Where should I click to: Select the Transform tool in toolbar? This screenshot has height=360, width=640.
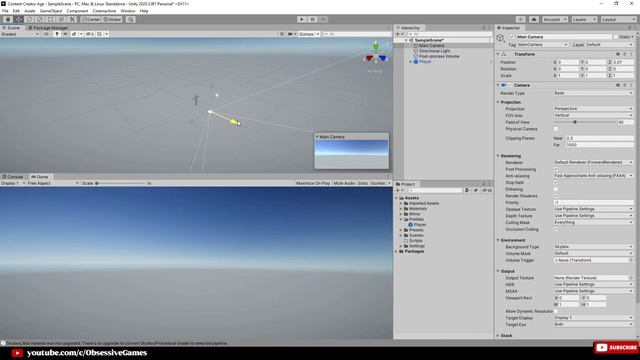[x=61, y=19]
